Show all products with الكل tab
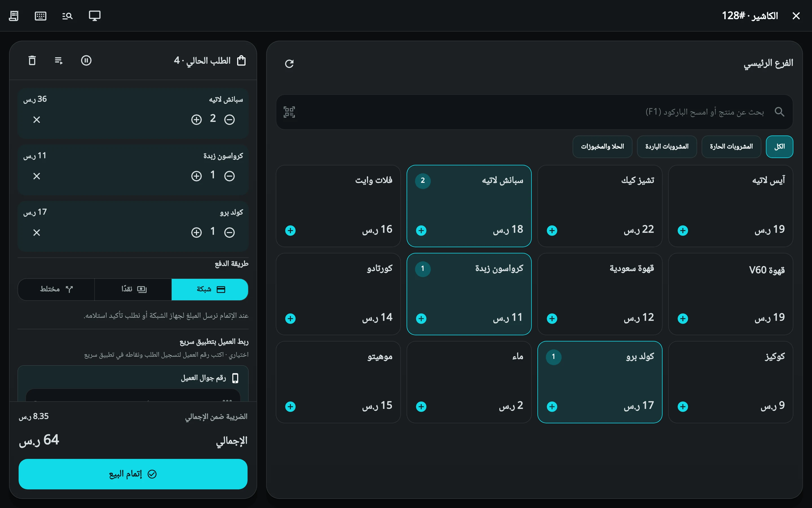The width and height of the screenshot is (812, 508). point(780,146)
